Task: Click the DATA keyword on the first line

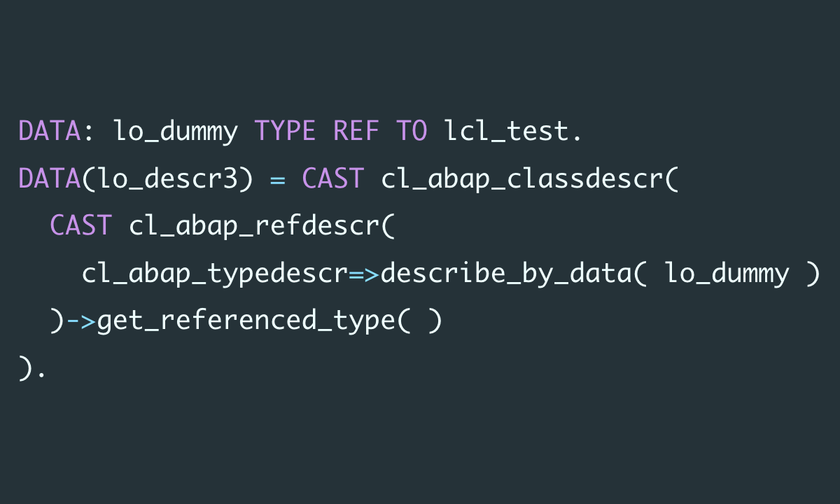Action: (49, 132)
